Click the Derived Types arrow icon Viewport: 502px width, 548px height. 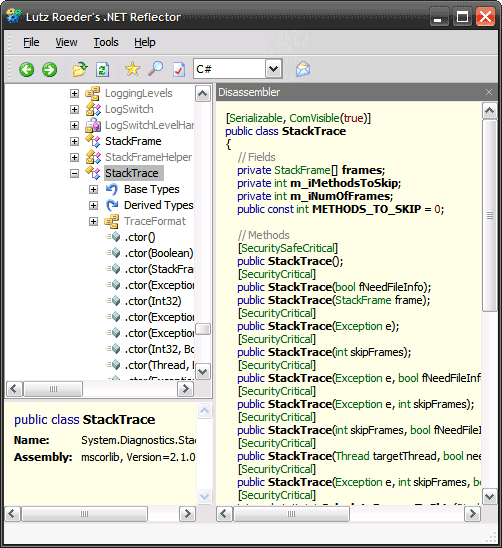click(112, 205)
